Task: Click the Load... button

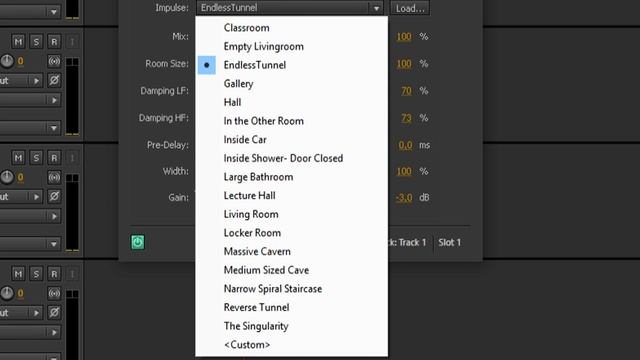Action: (x=410, y=8)
